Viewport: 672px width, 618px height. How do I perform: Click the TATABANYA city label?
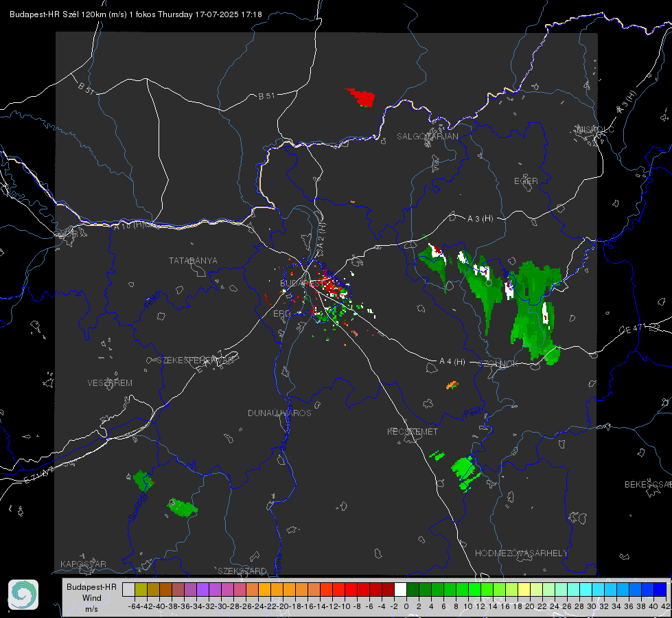coord(193,261)
